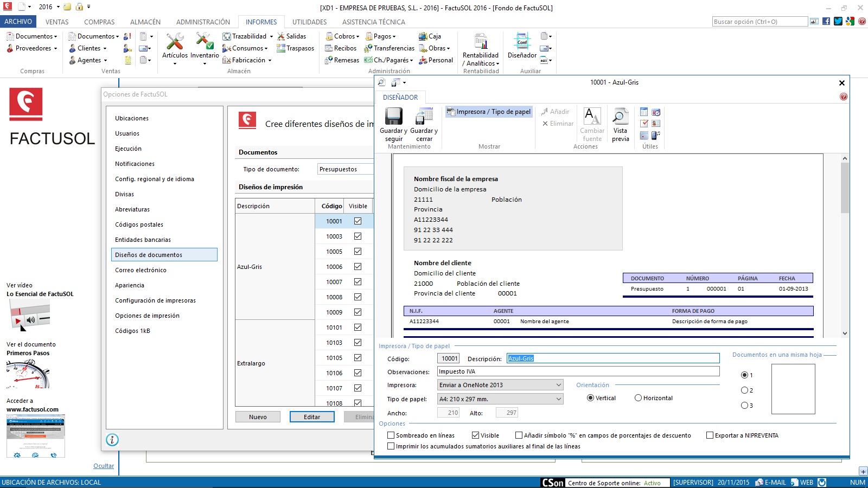The image size is (868, 488).
Task: Click the Guardar y cerrar icon
Action: [x=424, y=116]
